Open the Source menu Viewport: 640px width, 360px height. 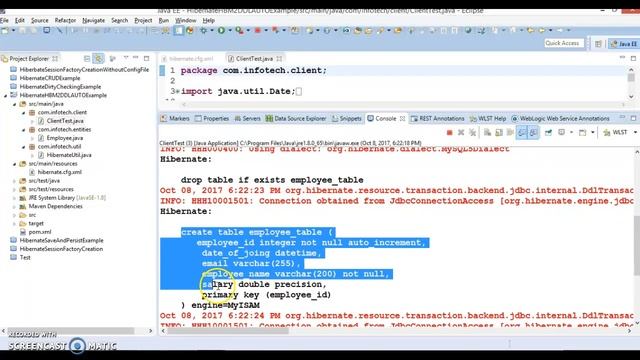(x=40, y=20)
